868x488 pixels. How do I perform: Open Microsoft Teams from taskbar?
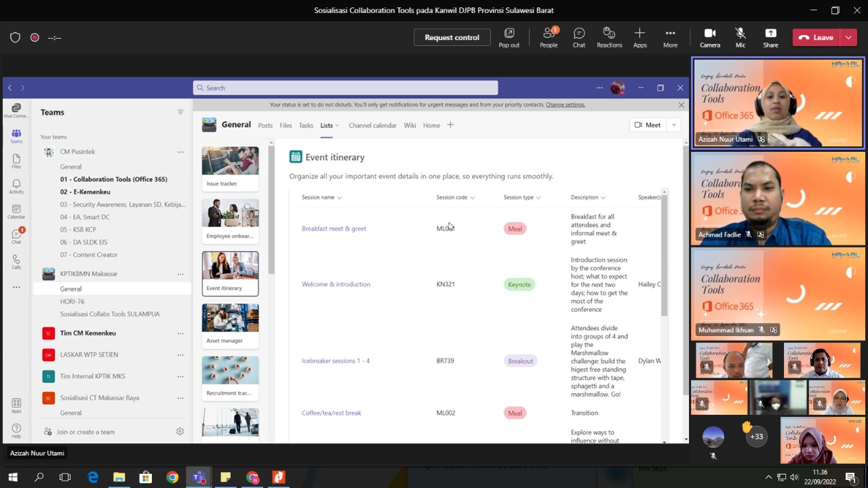point(199,477)
